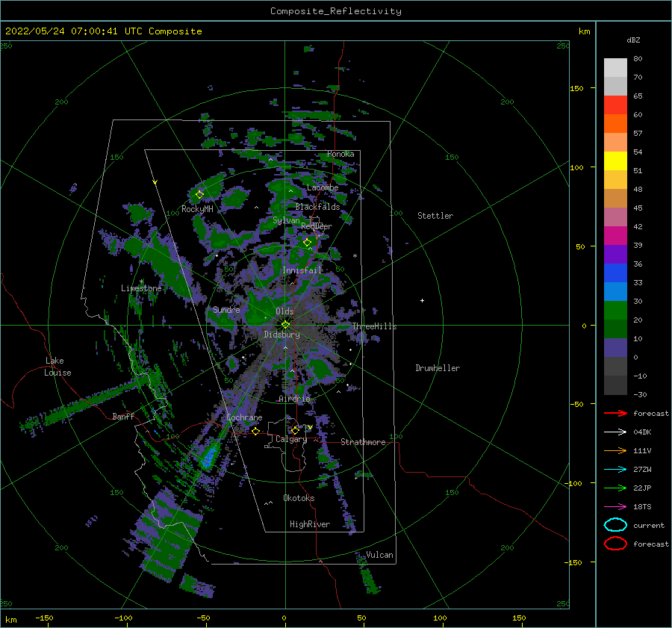Click the Lake Louise label
The image size is (672, 628).
point(57,367)
